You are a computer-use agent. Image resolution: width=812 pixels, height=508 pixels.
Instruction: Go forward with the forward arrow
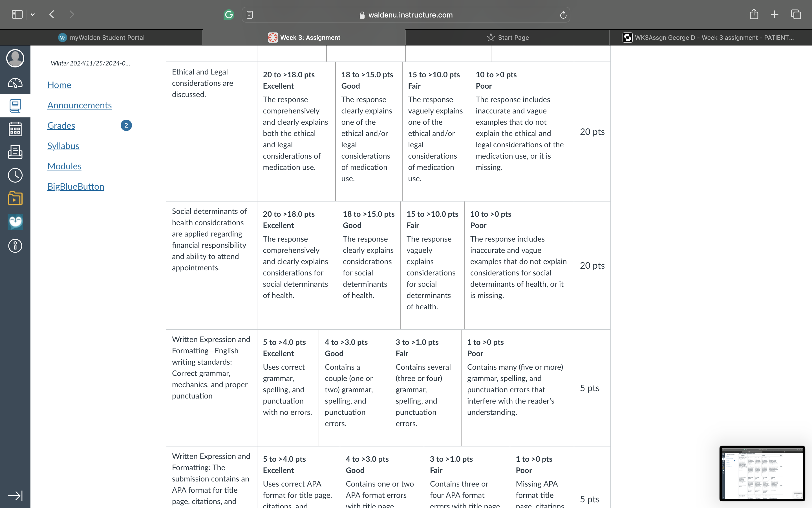point(71,14)
